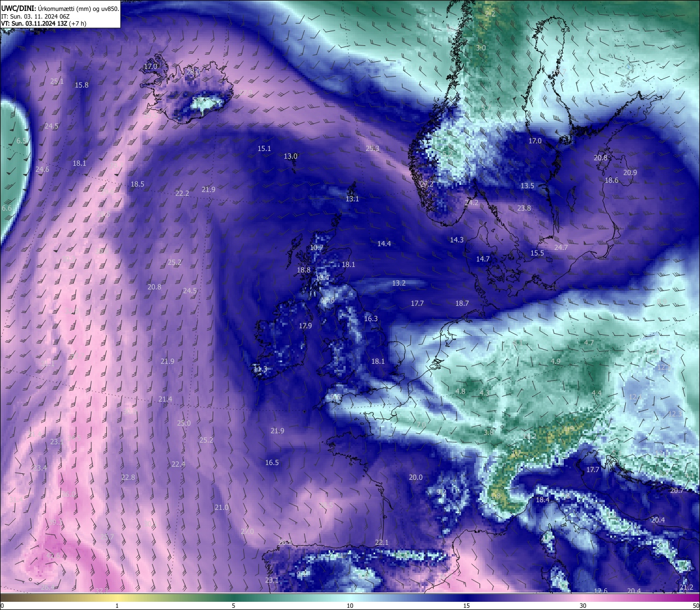Viewport: 700px width, 610px height.
Task: Click the 27.0 value on the map
Action: click(247, 532)
